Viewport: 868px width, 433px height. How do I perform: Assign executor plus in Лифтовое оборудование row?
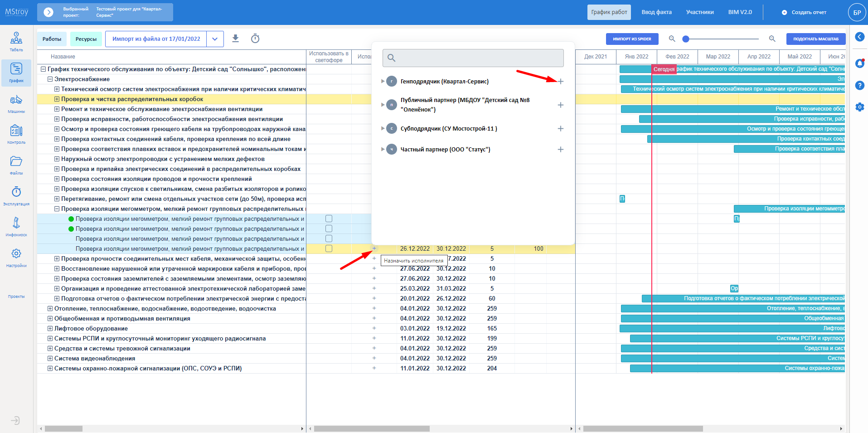click(374, 328)
